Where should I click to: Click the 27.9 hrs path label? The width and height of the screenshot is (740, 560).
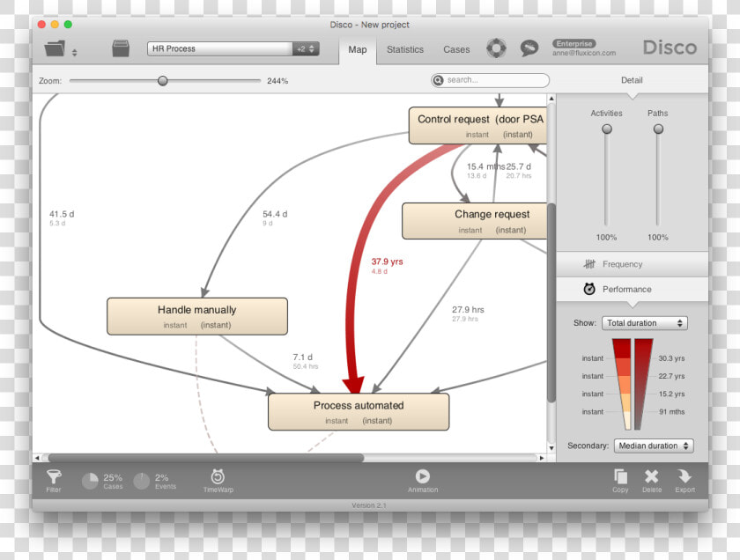click(x=468, y=310)
